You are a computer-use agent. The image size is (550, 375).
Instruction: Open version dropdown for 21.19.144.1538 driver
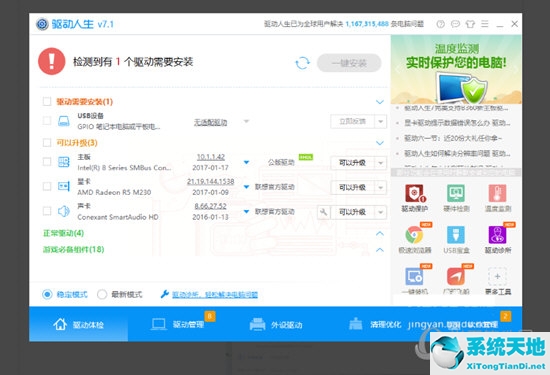click(x=247, y=187)
